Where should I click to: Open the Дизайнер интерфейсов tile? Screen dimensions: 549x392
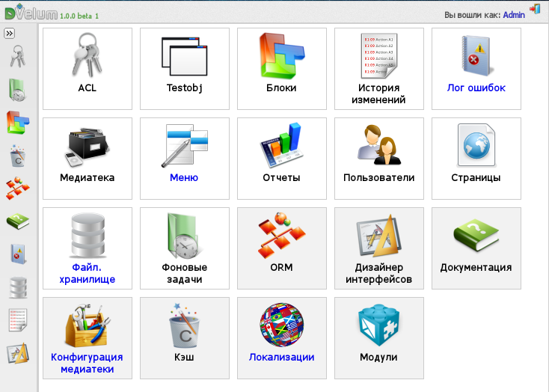click(379, 248)
